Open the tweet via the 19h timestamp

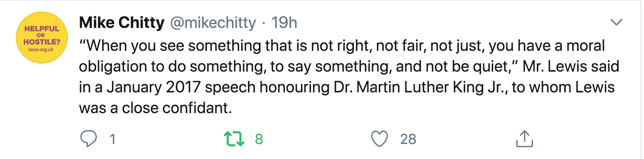point(284,23)
